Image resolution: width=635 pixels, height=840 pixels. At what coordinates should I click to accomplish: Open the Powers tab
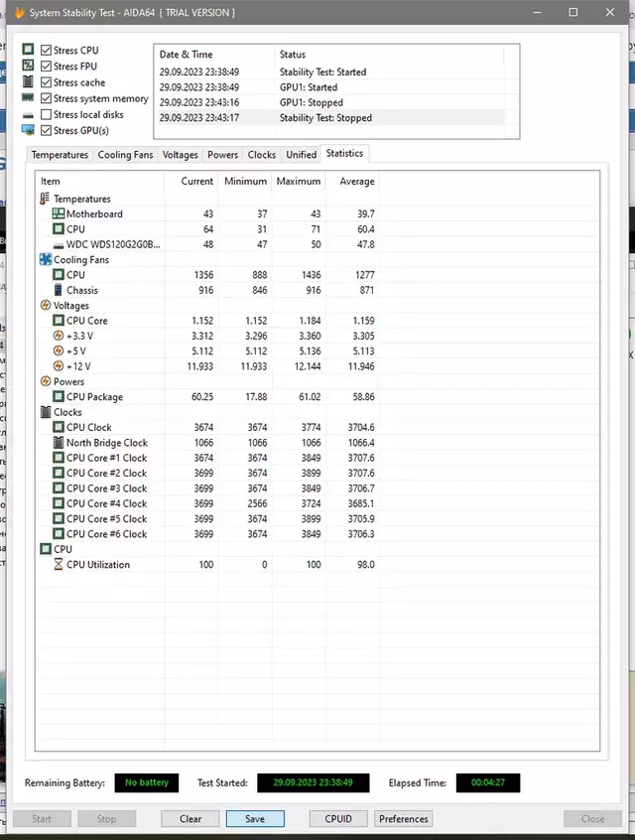click(x=222, y=154)
